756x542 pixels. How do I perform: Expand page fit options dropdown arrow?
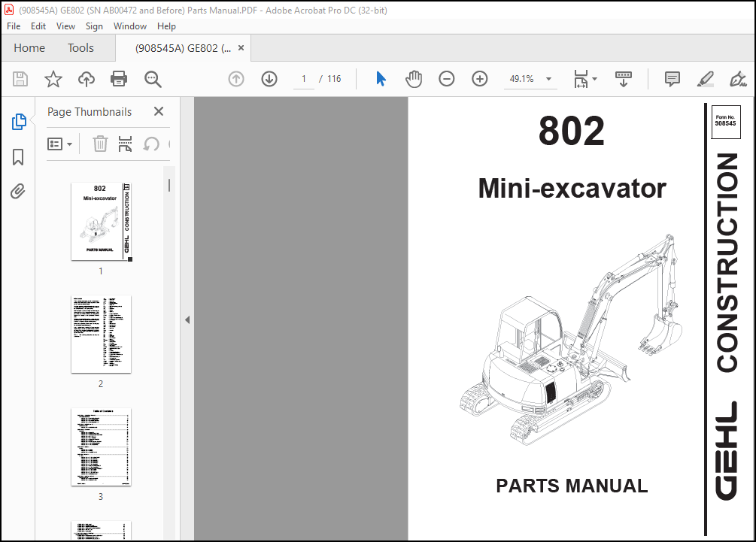[x=594, y=79]
